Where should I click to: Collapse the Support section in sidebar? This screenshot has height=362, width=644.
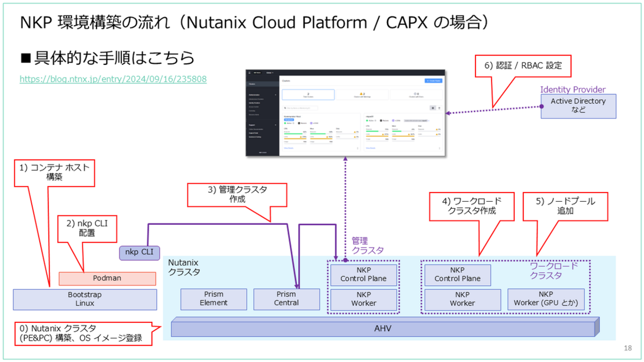(275, 125)
